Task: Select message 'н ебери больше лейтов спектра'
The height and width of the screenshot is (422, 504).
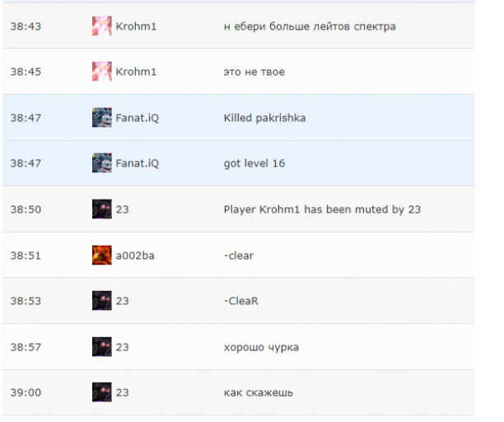Action: (x=310, y=26)
